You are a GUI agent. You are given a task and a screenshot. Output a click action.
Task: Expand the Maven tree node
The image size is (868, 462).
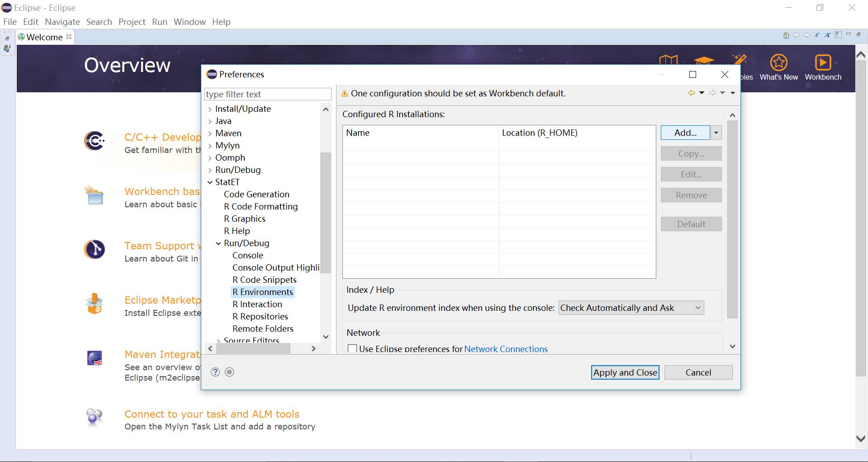tap(210, 133)
